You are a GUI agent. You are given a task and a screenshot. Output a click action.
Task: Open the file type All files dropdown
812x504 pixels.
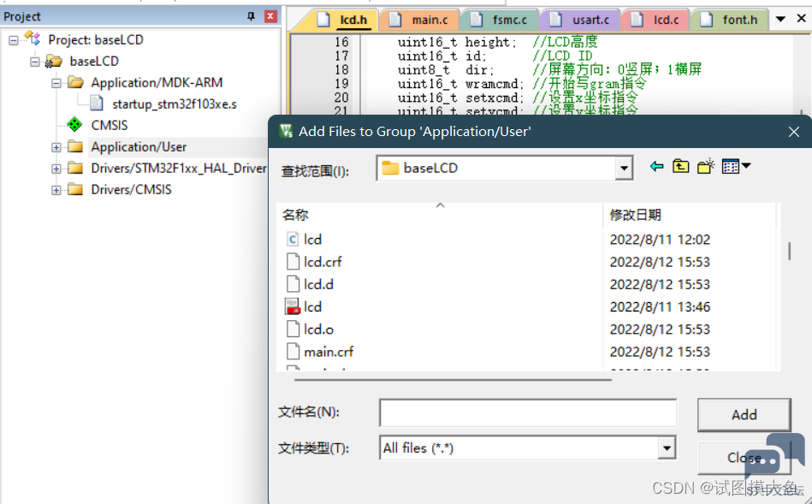coord(667,448)
